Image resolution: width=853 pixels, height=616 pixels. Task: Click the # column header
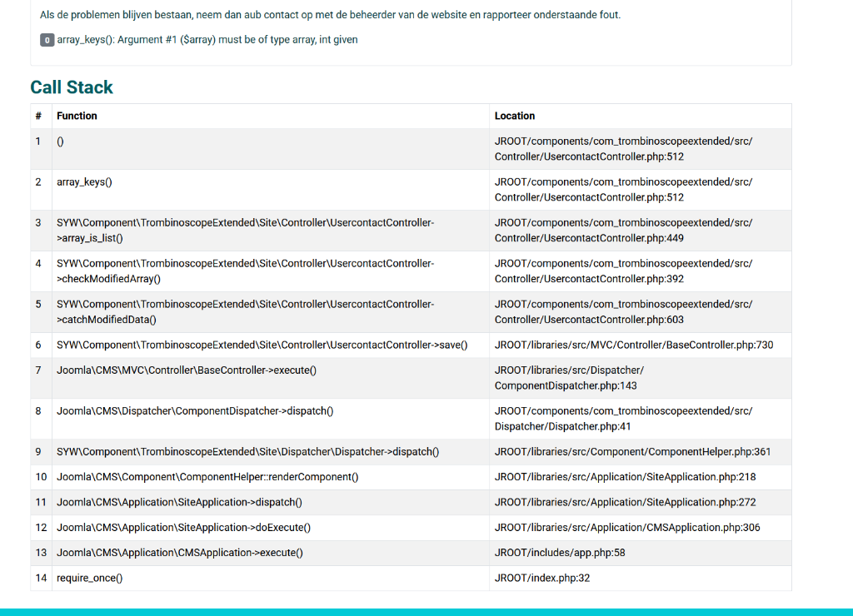point(38,116)
